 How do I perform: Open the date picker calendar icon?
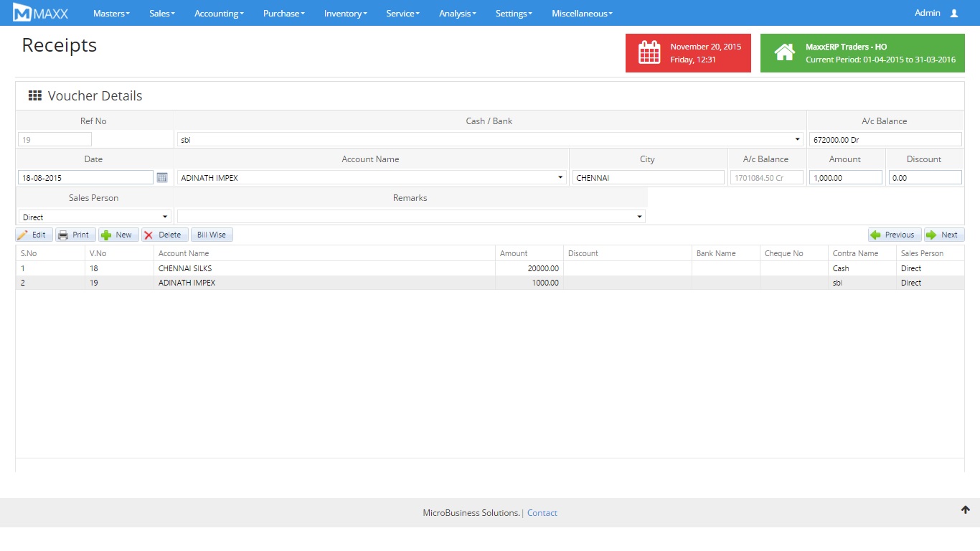[162, 178]
